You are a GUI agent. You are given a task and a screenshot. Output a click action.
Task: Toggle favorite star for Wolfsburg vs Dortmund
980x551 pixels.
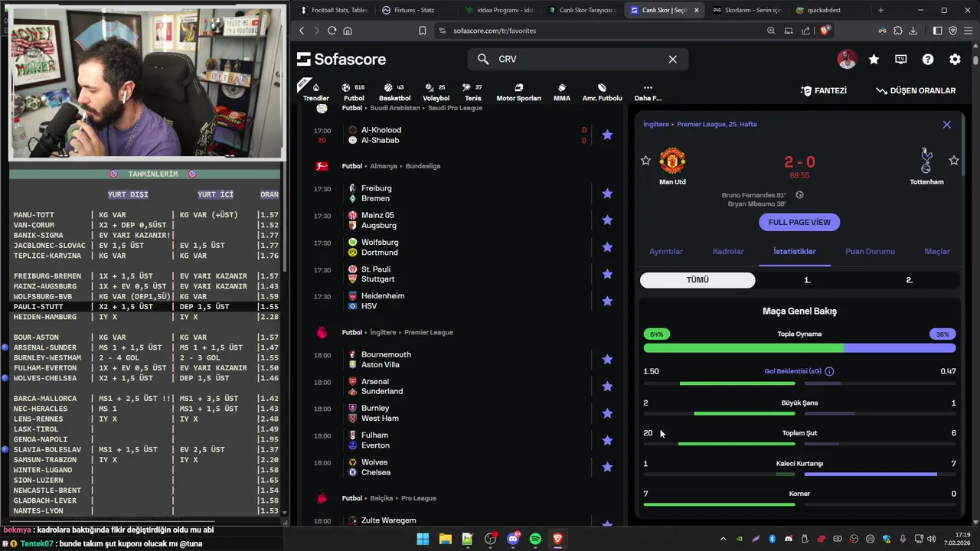click(x=607, y=247)
